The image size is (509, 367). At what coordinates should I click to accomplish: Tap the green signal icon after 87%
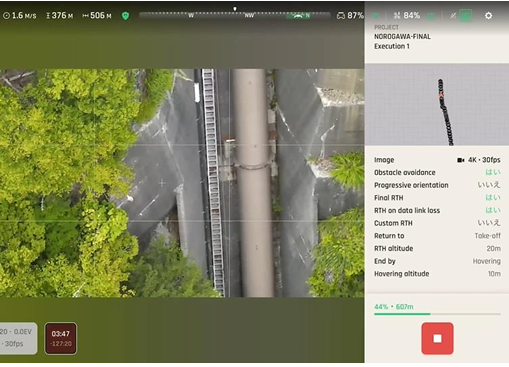click(x=375, y=16)
